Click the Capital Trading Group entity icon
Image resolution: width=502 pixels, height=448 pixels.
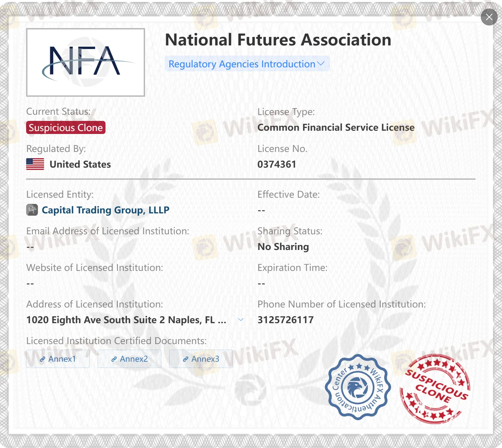32,210
